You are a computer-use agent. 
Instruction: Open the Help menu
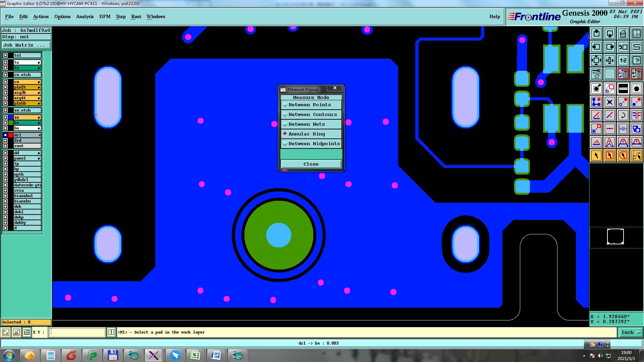pos(494,16)
